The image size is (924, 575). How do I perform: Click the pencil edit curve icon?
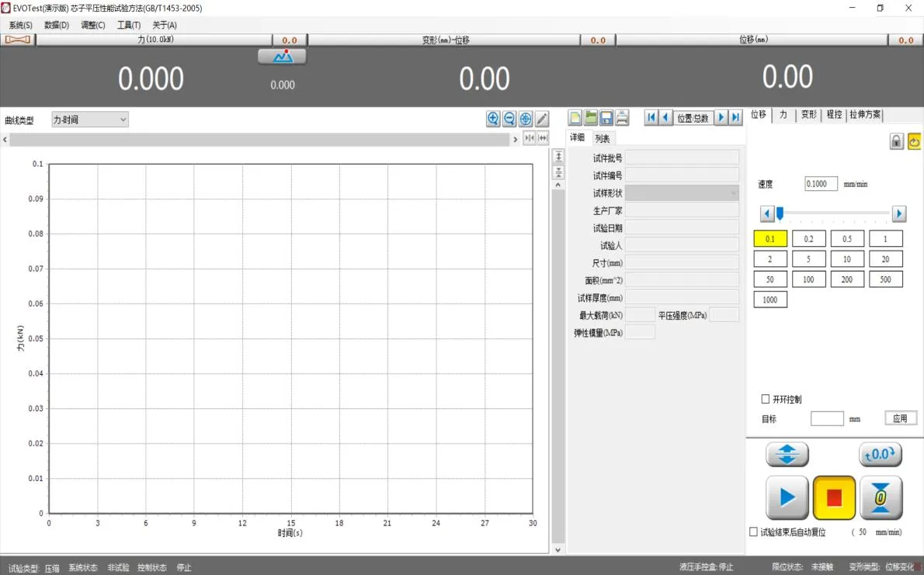click(x=542, y=119)
